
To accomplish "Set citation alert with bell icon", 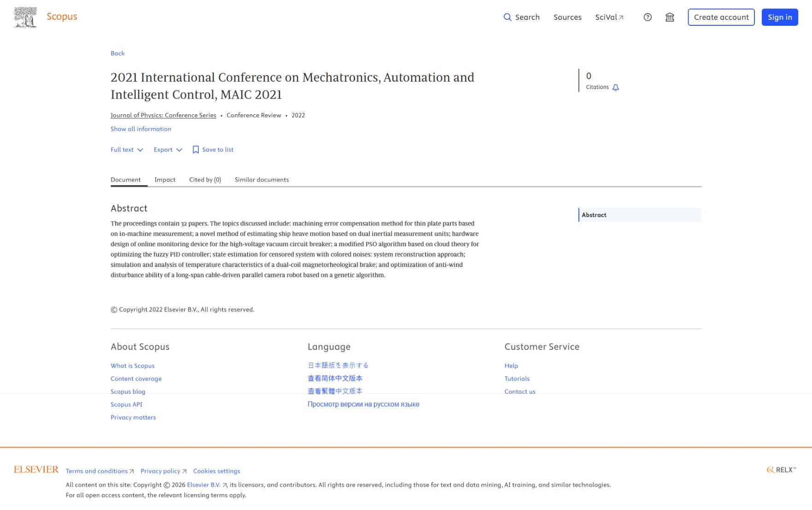I will (615, 88).
